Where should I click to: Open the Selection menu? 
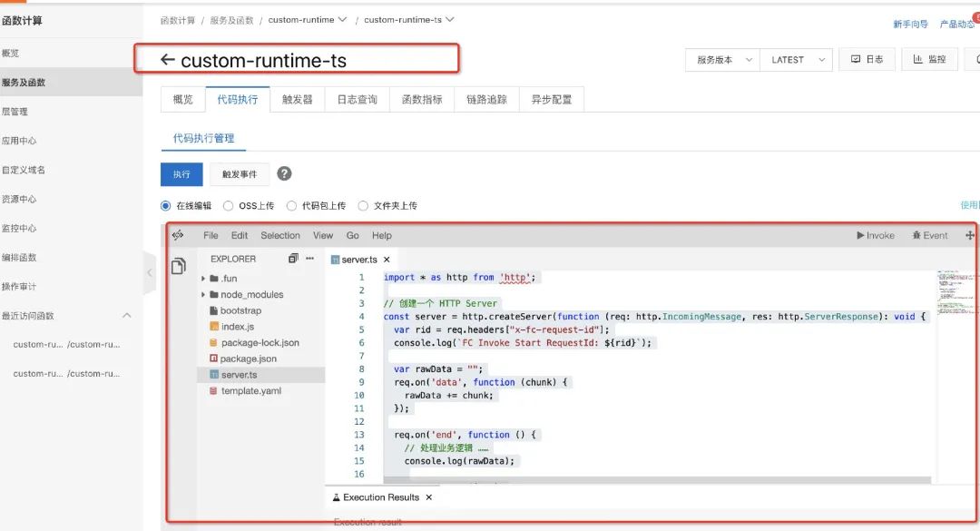280,235
